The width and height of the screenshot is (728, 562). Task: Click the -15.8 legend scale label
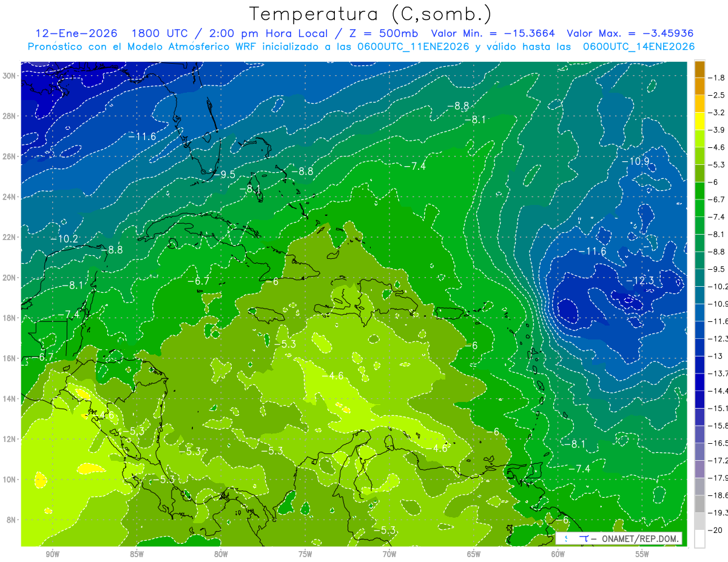718,426
